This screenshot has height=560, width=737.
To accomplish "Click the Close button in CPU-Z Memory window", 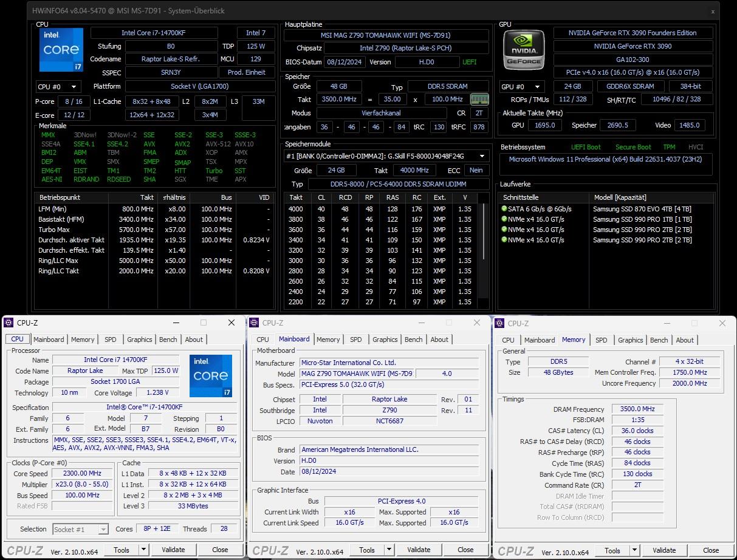I will [711, 550].
